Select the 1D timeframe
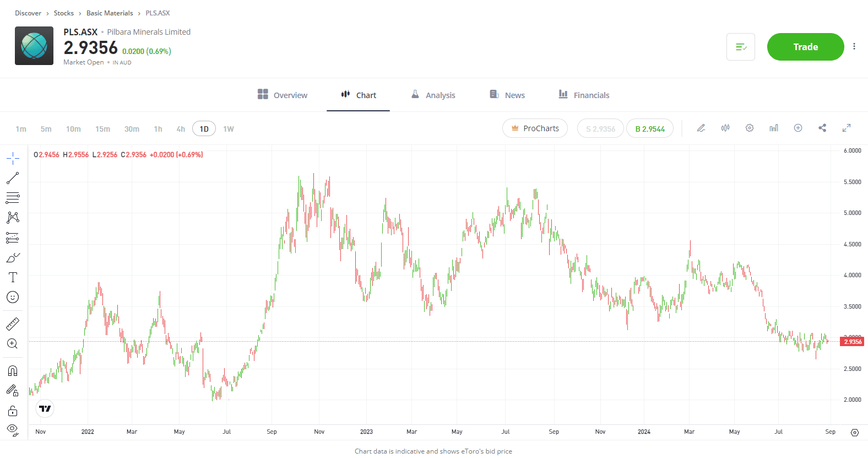 (x=204, y=129)
